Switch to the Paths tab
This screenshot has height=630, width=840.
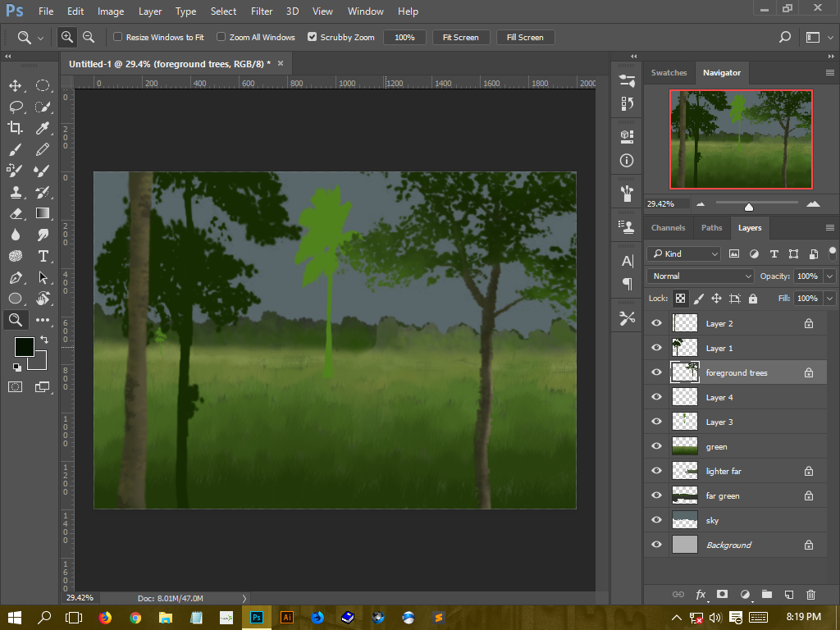click(x=711, y=228)
